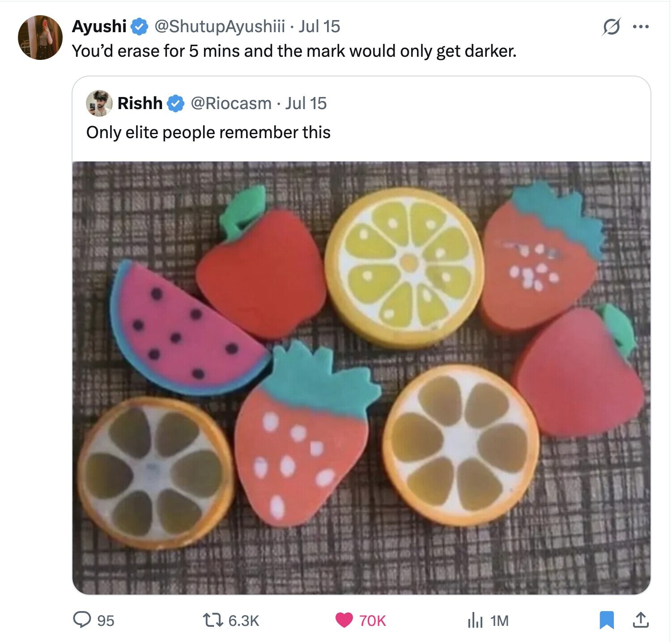Click the 70K likes count
672x642 pixels.
click(x=372, y=621)
